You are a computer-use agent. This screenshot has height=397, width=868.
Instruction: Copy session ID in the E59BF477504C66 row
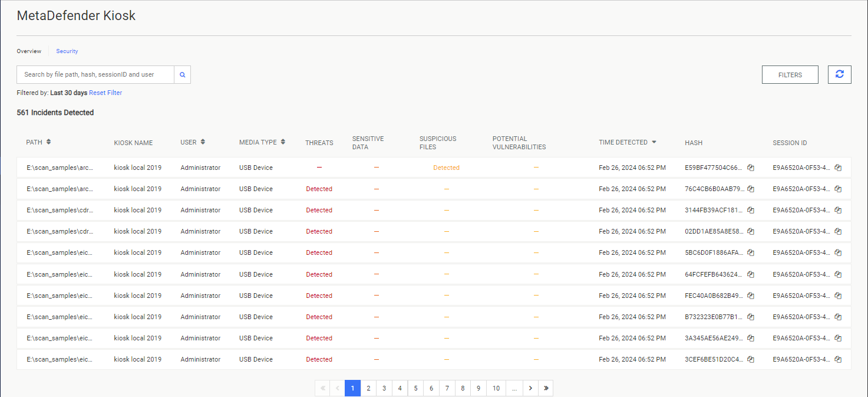(838, 168)
